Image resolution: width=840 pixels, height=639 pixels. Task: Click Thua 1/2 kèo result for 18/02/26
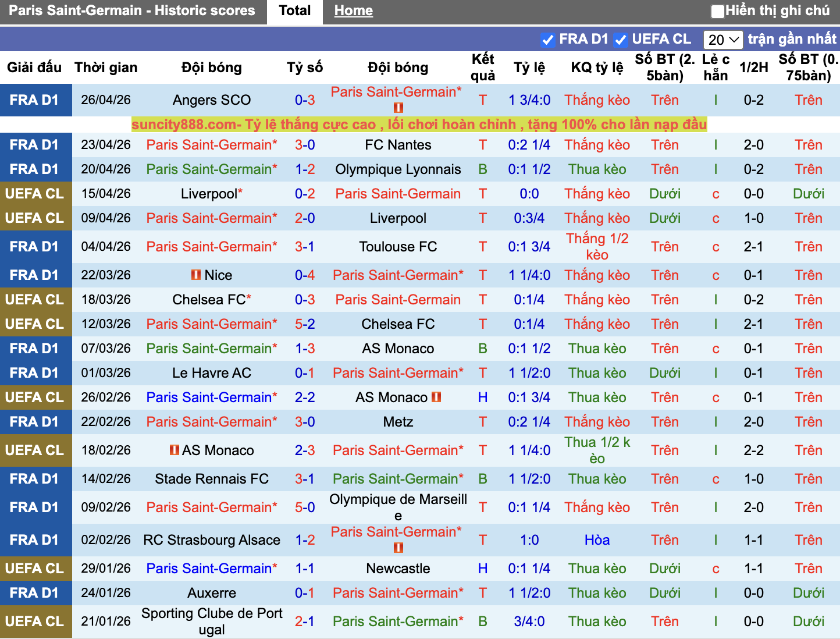pyautogui.click(x=597, y=450)
